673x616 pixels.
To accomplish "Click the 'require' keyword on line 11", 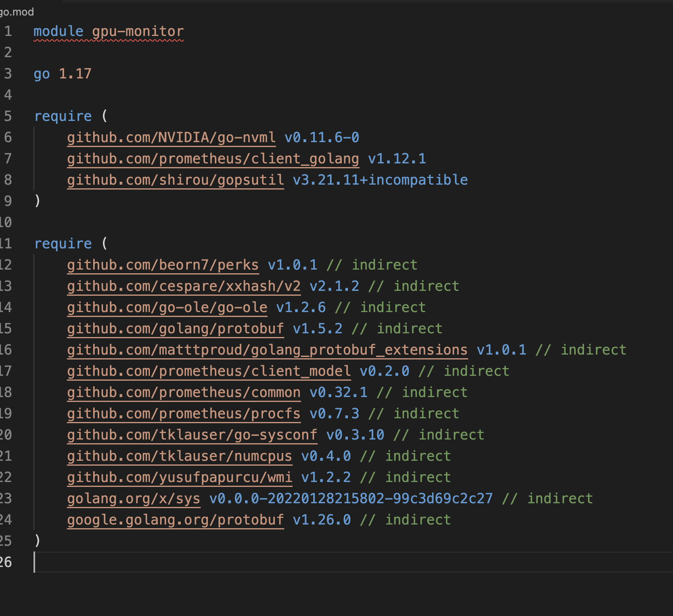I will pos(63,244).
